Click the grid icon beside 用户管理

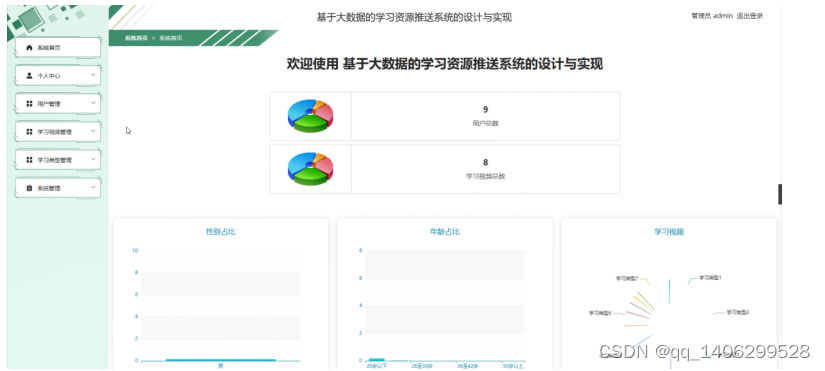29,104
